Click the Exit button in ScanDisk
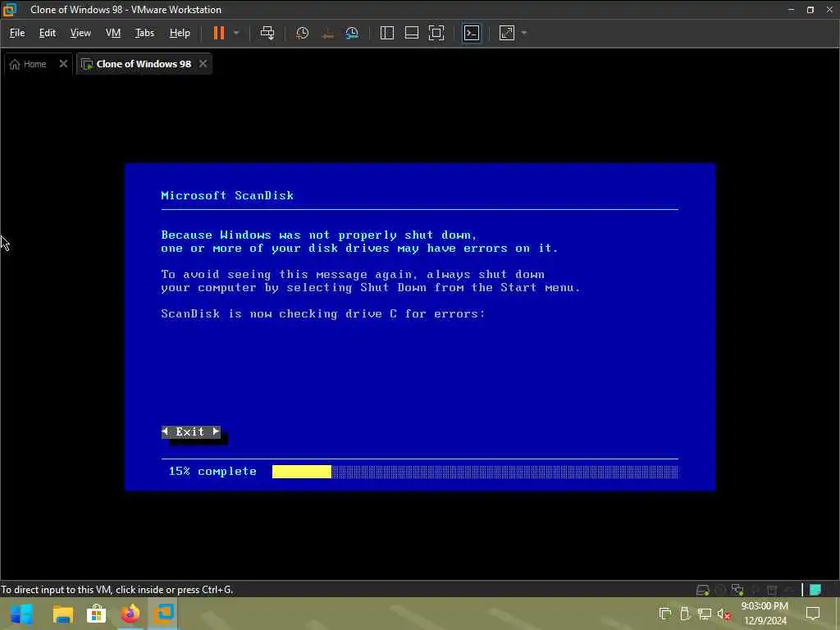 pos(191,431)
